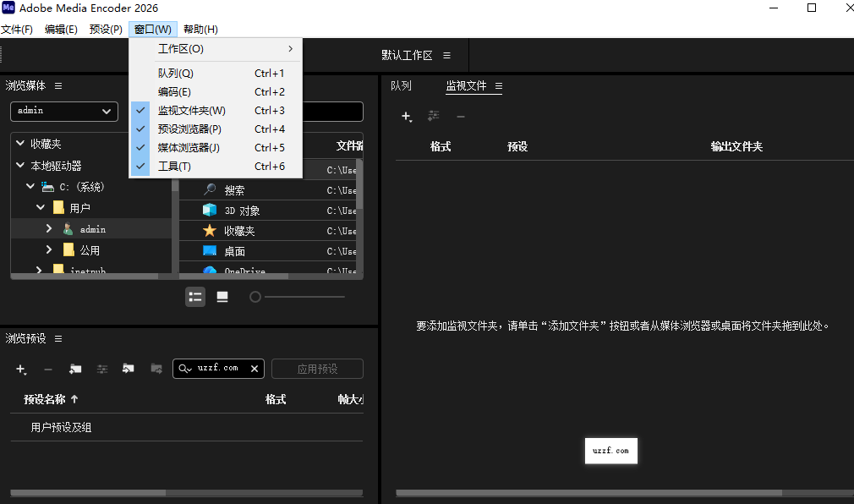Open the 帮助 menu
Viewport: 854px width, 504px height.
pos(200,29)
